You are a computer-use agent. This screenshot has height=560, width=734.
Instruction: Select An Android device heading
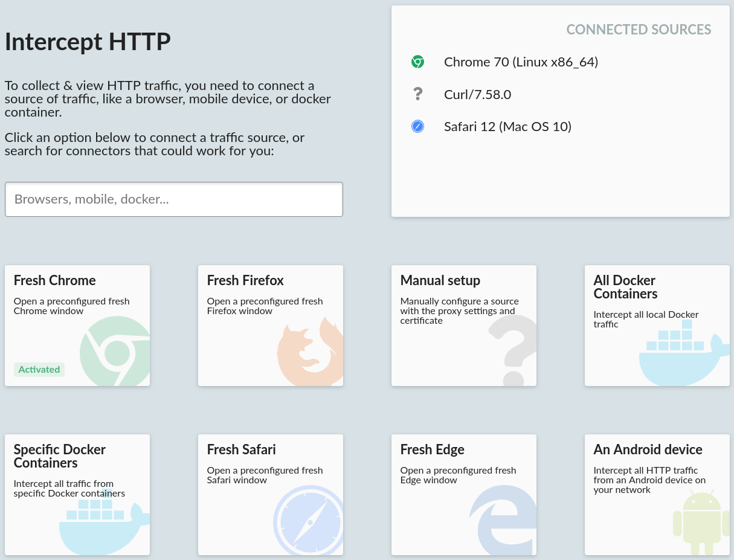[x=648, y=449]
